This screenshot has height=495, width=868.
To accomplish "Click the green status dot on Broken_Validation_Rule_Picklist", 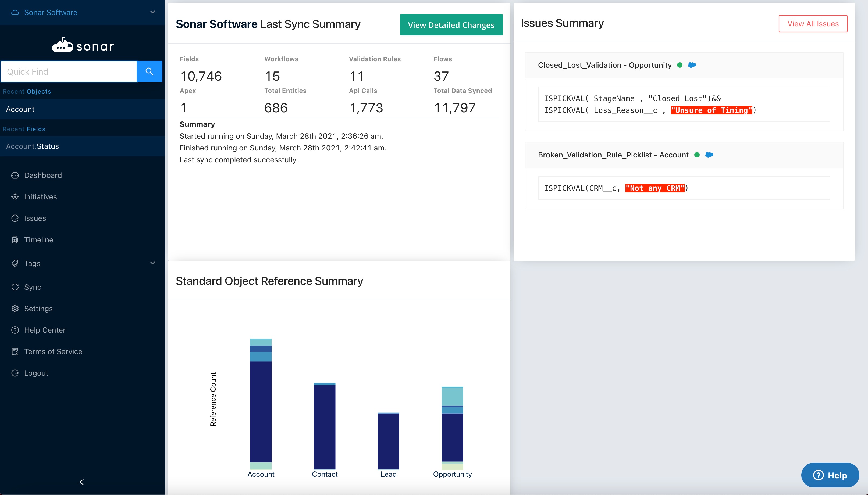I will tap(697, 155).
